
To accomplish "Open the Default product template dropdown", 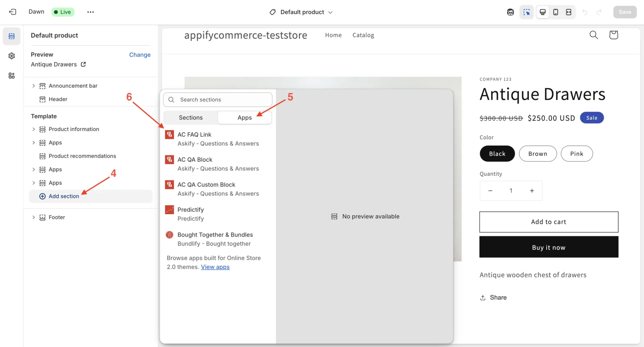I will (x=301, y=12).
